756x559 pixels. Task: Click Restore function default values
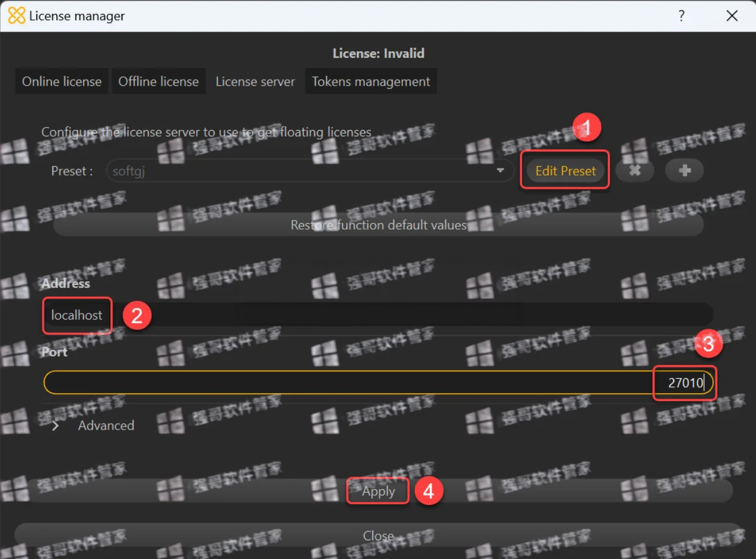[378, 225]
